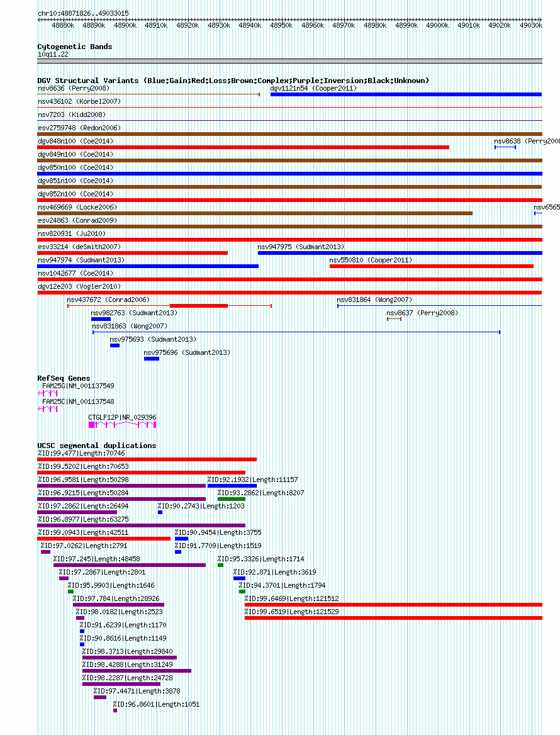Select the 10q11.22 cytogenetic band label
This screenshot has width=560, height=735.
point(53,54)
